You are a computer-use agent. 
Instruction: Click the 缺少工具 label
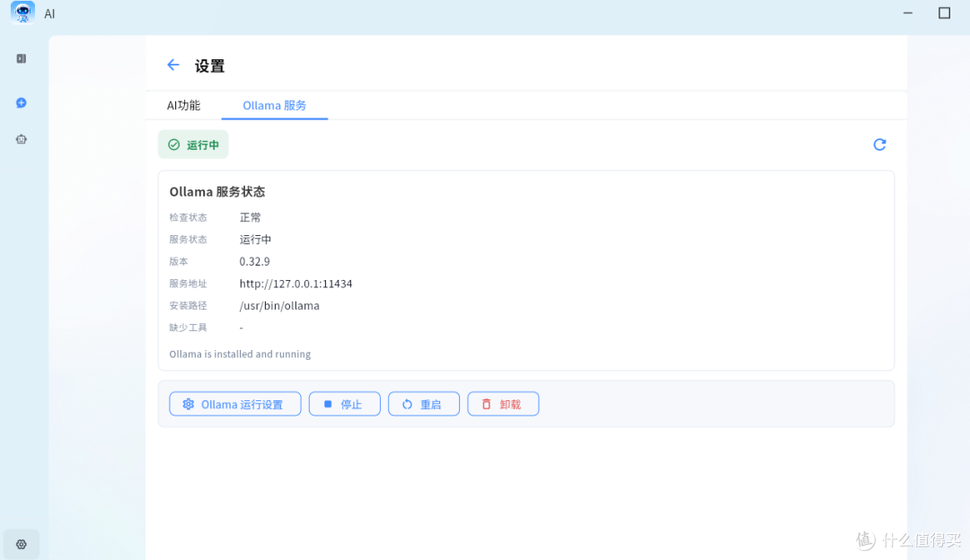pyautogui.click(x=188, y=328)
